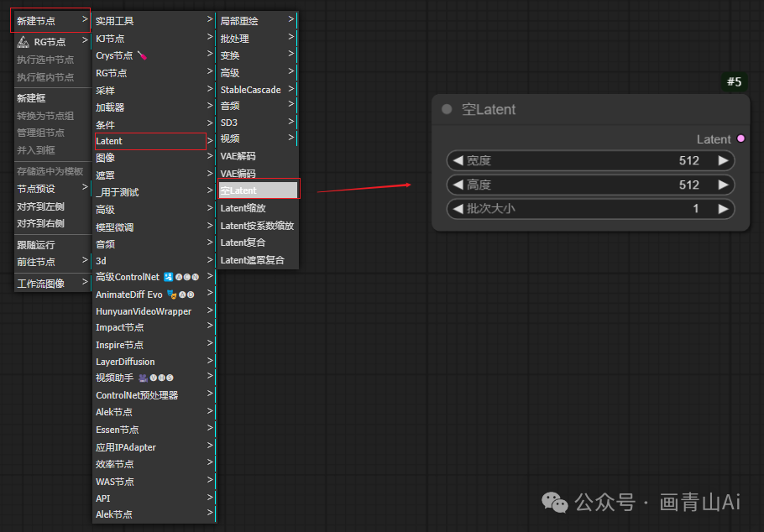This screenshot has height=532, width=764.
Task: Decrease width with left arrow on 宽度
Action: pyautogui.click(x=458, y=160)
